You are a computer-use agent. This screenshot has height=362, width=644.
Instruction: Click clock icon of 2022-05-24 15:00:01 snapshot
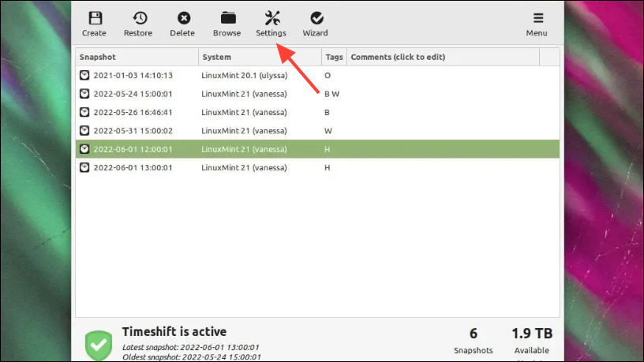[84, 94]
